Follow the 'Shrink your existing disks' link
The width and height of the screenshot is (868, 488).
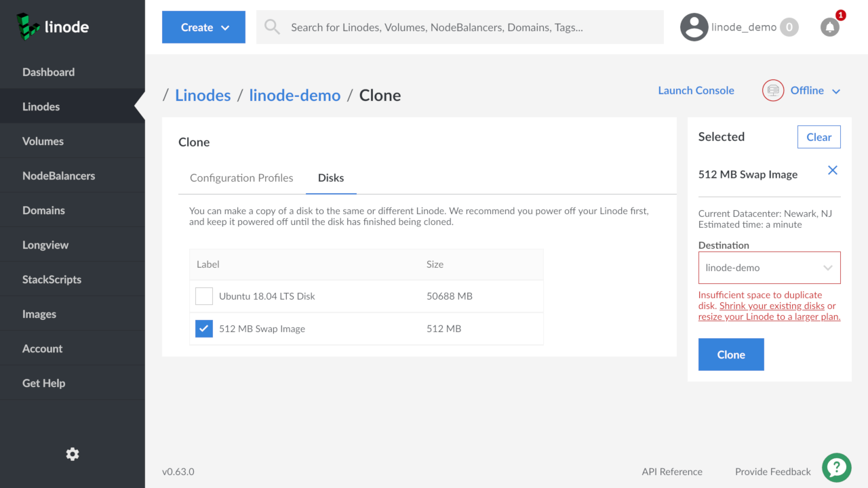tap(772, 306)
